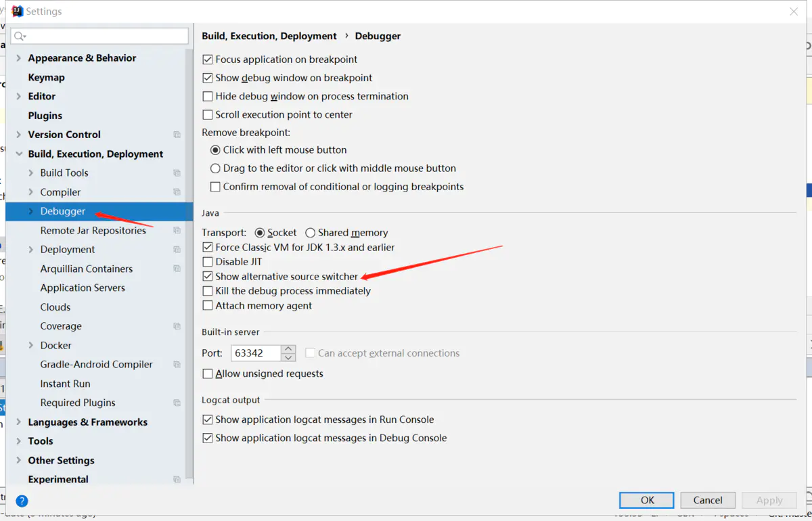
Task: Click project-level icon beside Experimental
Action: 177,480
